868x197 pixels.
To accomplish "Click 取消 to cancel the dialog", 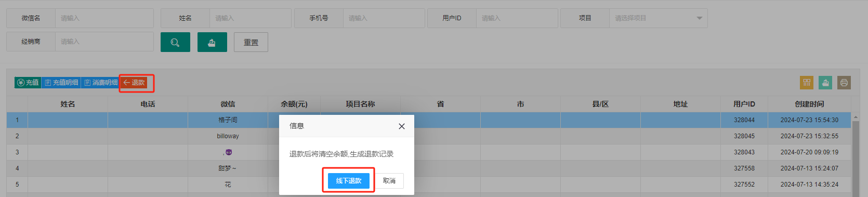I will [x=389, y=181].
